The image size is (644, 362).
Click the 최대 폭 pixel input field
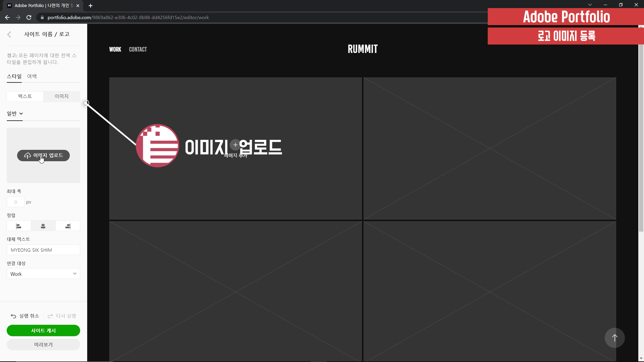[15, 202]
